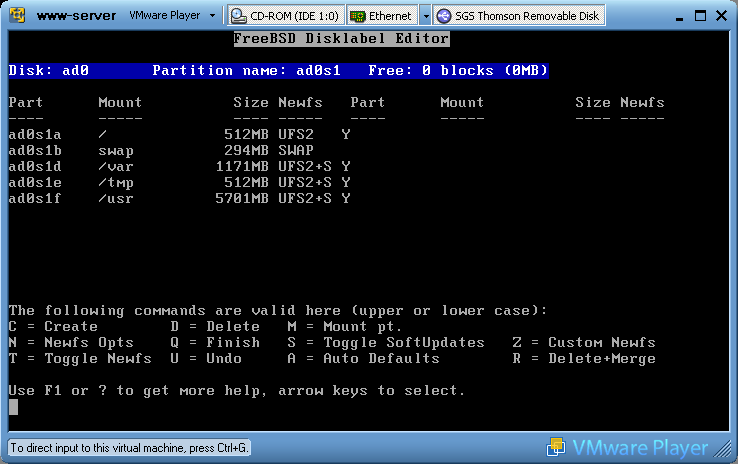
Task: Click 'Z = Custom Newfs' command text
Action: (x=584, y=343)
